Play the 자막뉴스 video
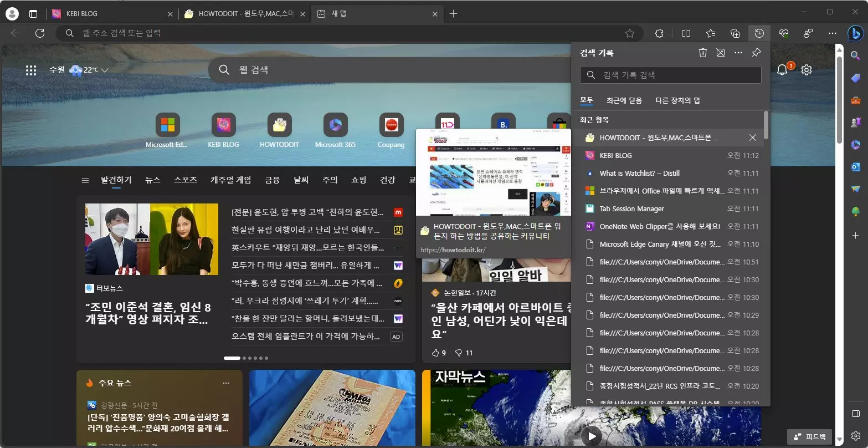The image size is (868, 448). pyautogui.click(x=592, y=436)
